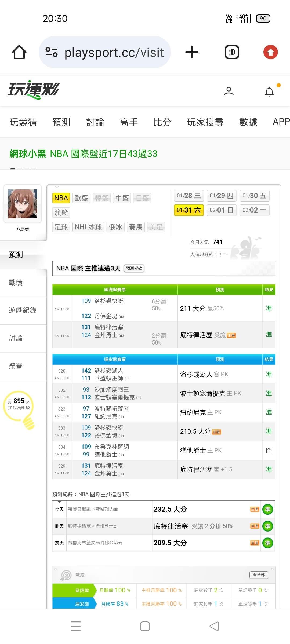
Task: Open the 網球小黑 NBA 國際盤 banner link
Action: coord(83,154)
